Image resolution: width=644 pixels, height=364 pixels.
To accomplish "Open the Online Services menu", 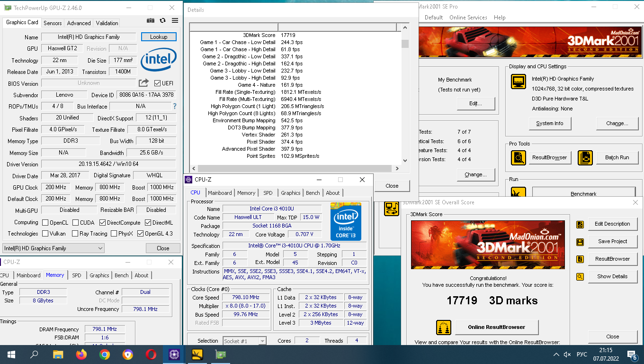I will 468,18.
